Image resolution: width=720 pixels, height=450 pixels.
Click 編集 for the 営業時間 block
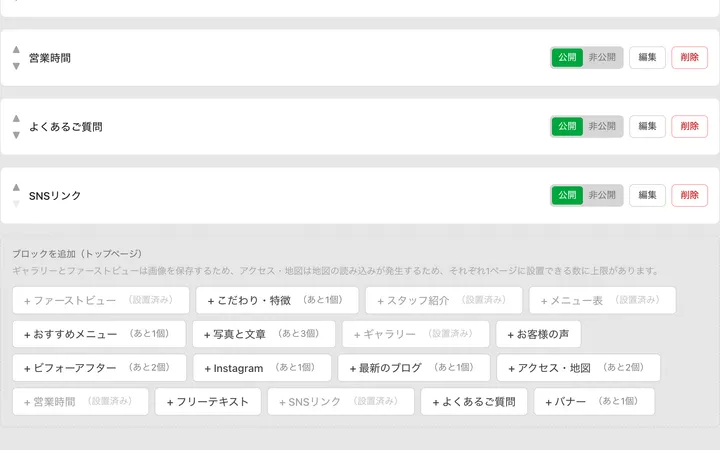[x=647, y=57]
